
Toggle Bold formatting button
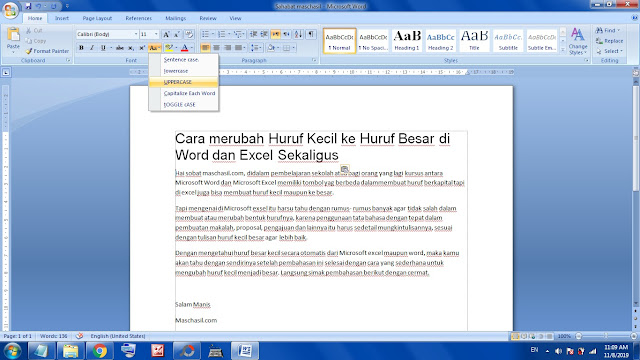[81, 48]
